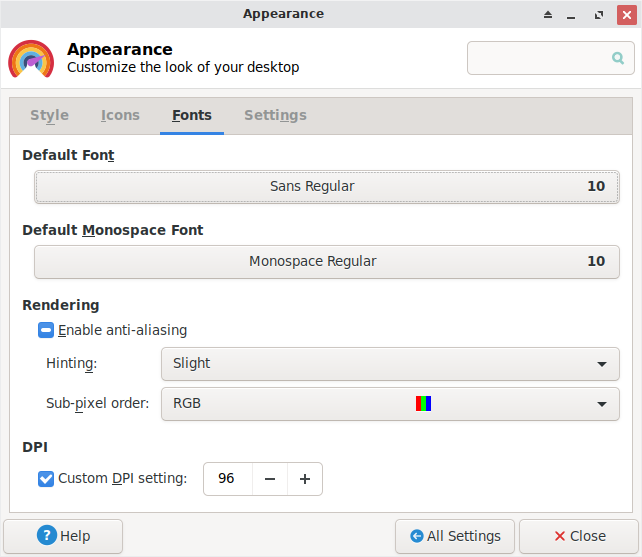Click the Sub-pixel order label
The height and width of the screenshot is (557, 642).
click(x=97, y=403)
